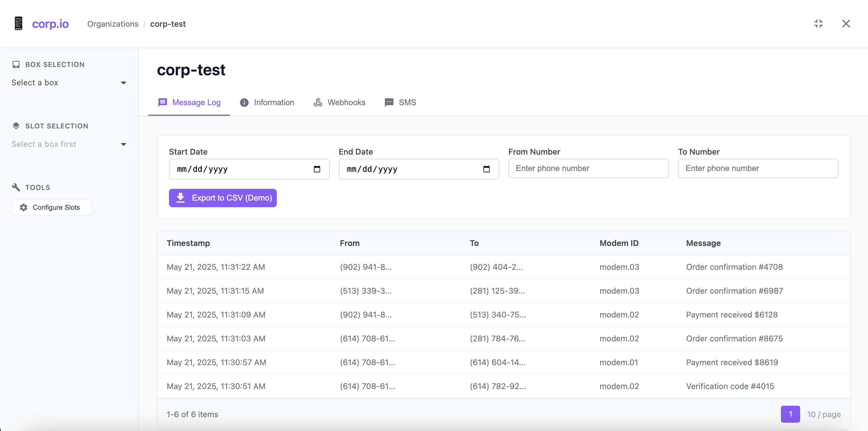Screen dimensions: 868x431
Task: Select row with timestamp 11:30:57 AM
Action: coord(504,363)
